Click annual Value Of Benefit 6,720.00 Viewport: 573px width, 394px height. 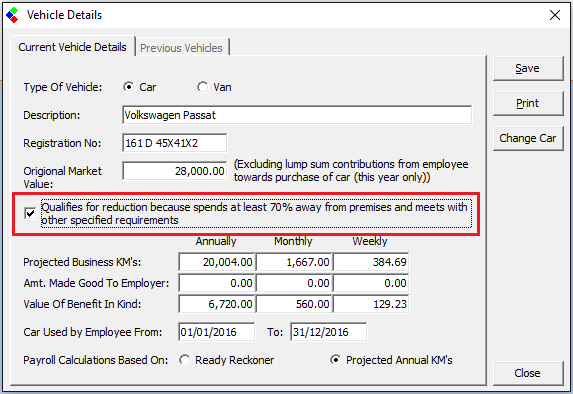point(217,304)
